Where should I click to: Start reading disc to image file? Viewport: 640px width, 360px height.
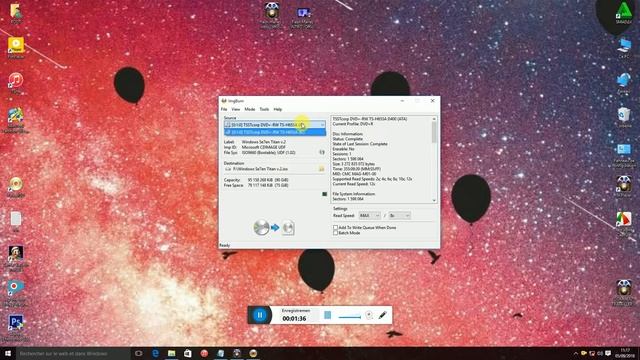pos(274,227)
